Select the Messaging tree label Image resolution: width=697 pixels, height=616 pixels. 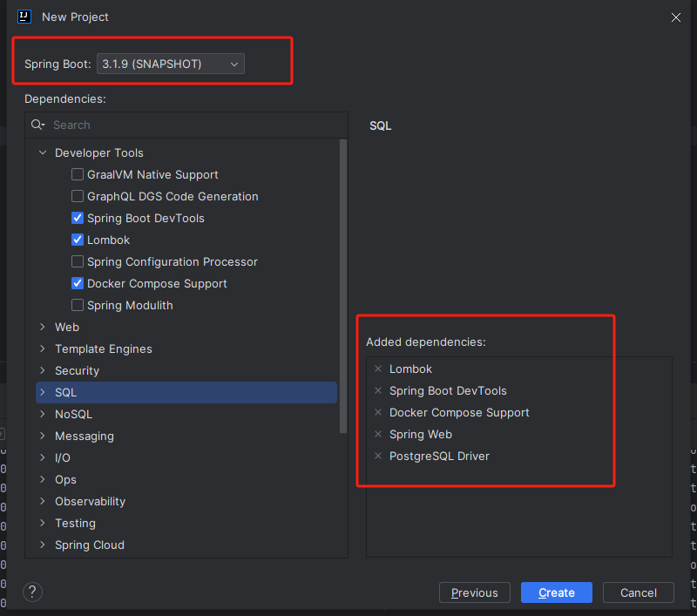click(85, 437)
